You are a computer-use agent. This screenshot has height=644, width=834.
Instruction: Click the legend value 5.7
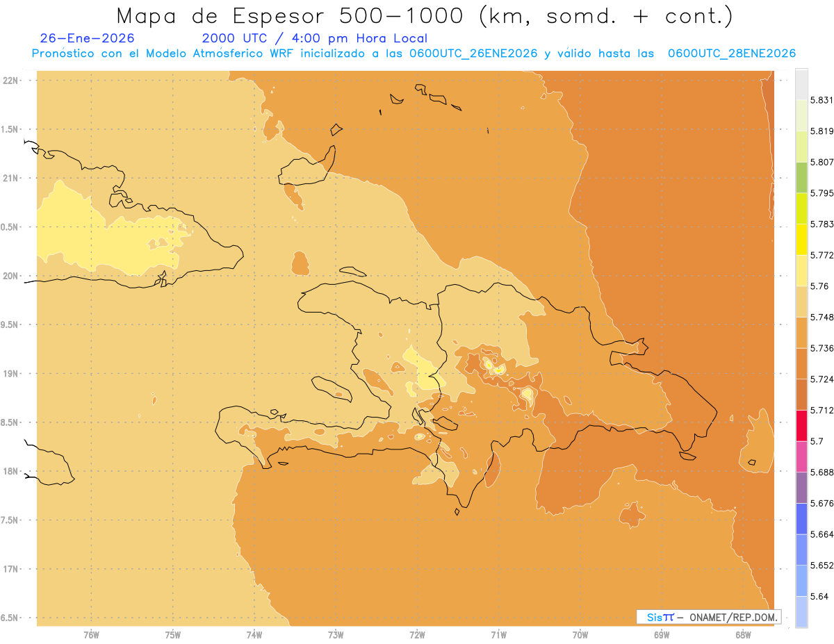click(817, 441)
